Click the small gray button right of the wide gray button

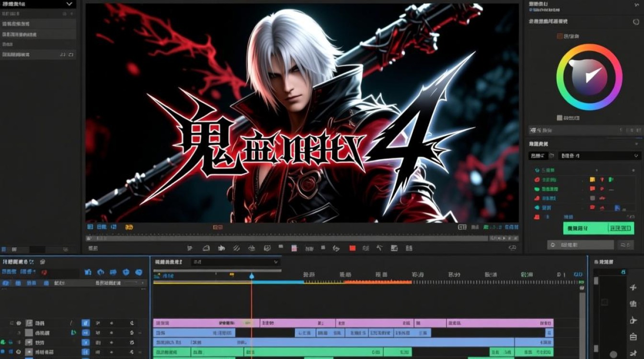(x=625, y=245)
